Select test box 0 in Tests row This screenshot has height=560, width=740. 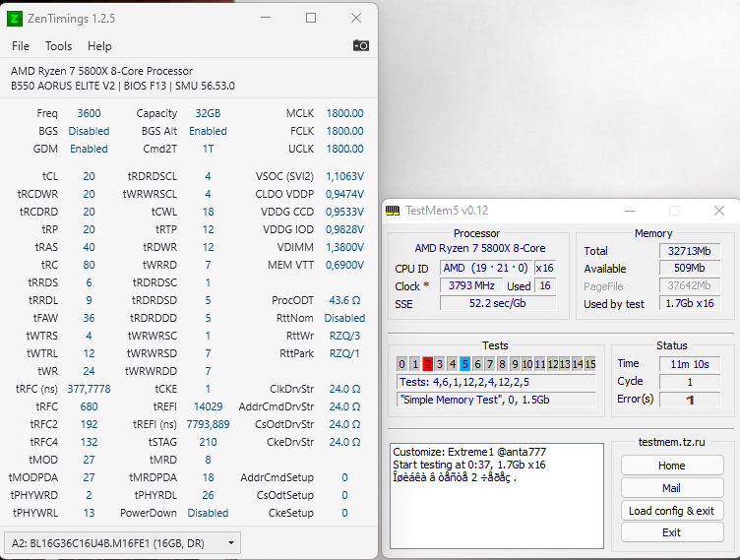pos(402,364)
